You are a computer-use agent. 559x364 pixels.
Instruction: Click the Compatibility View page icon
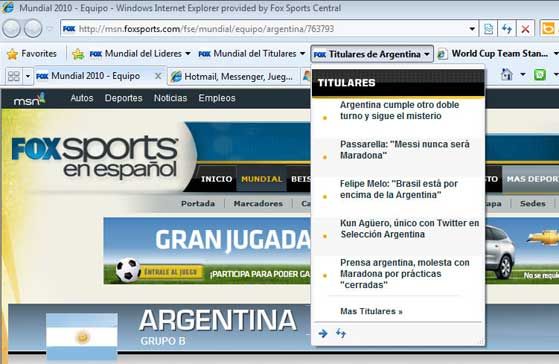click(488, 29)
